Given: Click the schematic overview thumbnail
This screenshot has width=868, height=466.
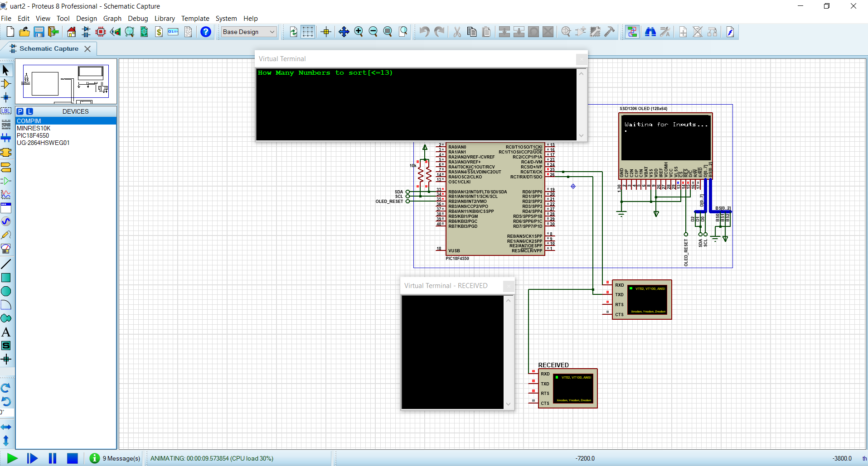Looking at the screenshot, I should [x=66, y=82].
